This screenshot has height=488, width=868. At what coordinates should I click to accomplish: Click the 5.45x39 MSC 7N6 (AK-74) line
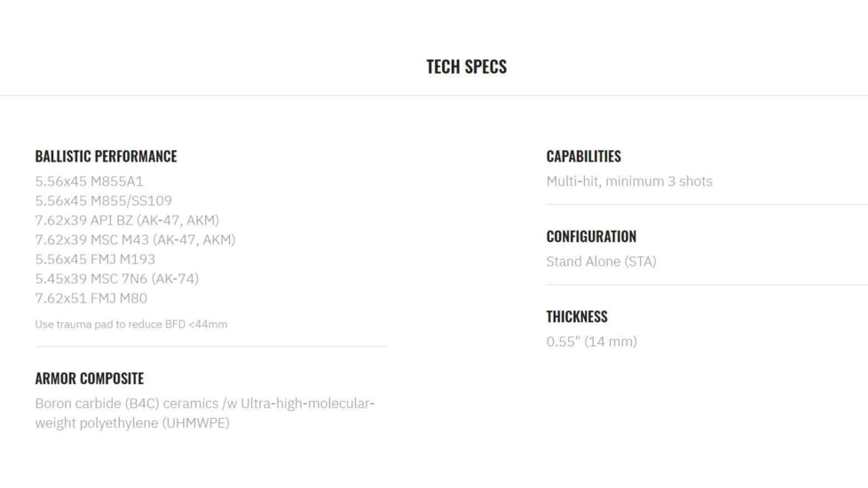tap(116, 279)
